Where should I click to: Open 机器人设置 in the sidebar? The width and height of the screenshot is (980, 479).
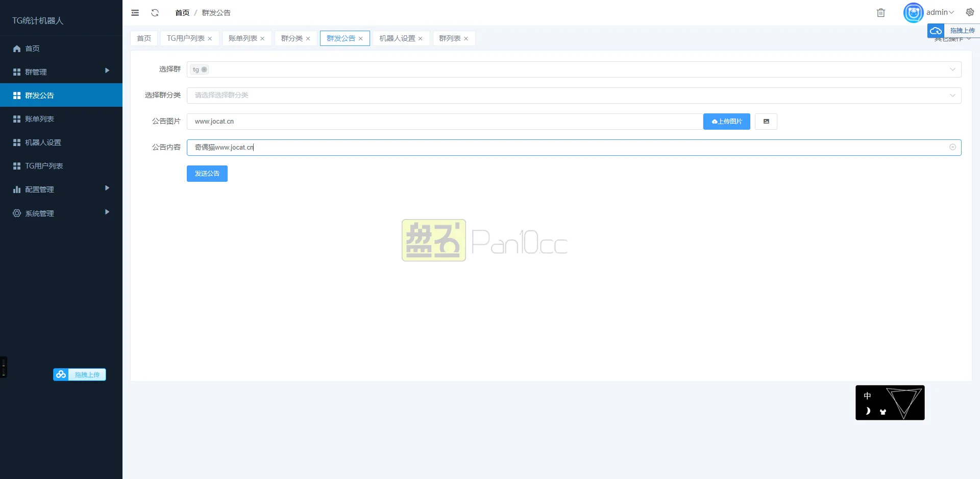coord(43,142)
